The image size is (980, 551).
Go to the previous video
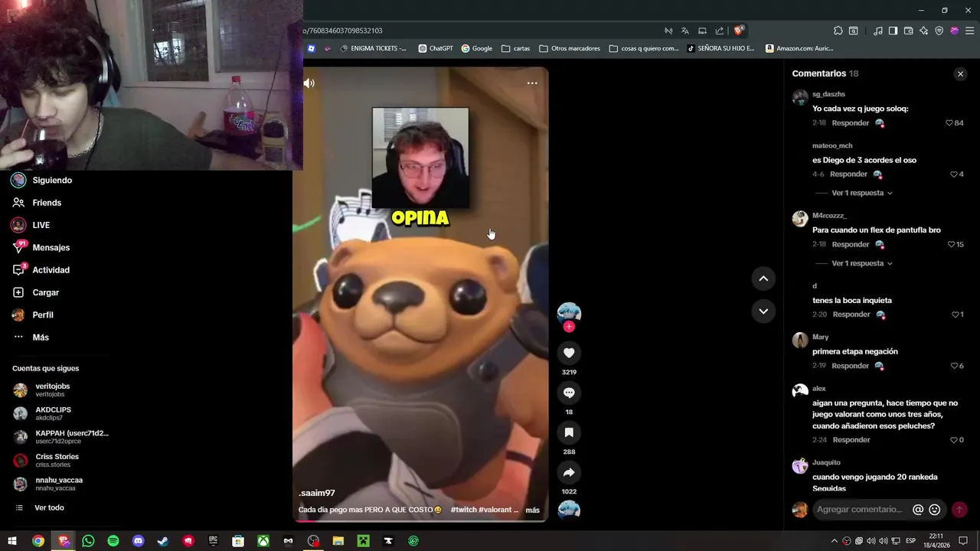[x=763, y=279]
